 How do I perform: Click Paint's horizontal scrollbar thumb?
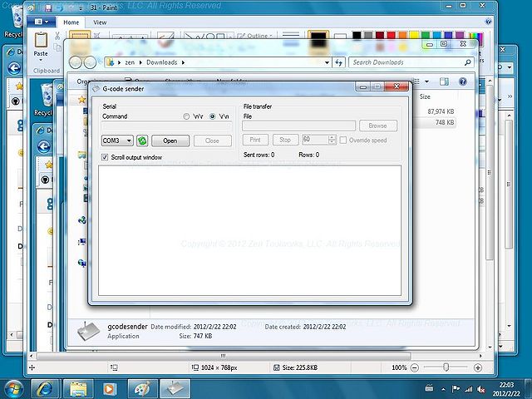point(224,356)
